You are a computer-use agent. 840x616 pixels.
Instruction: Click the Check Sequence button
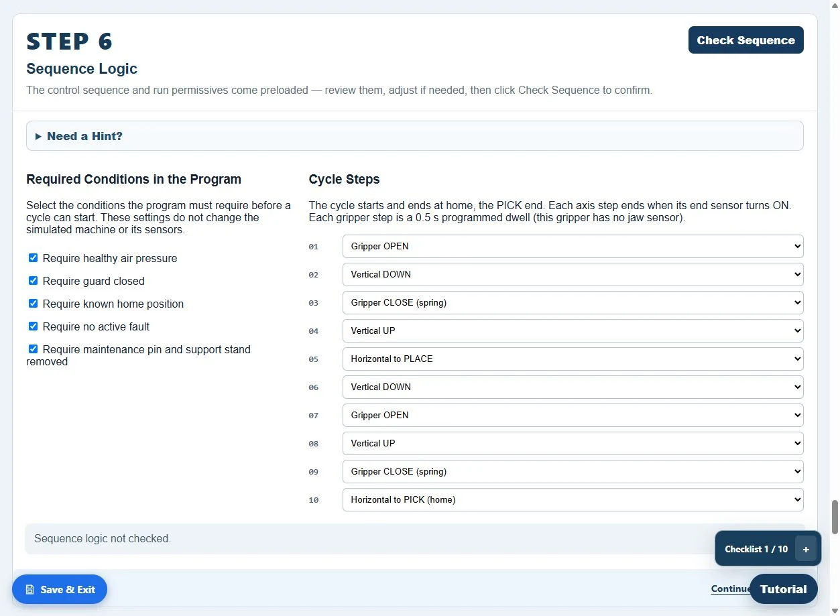pyautogui.click(x=745, y=40)
